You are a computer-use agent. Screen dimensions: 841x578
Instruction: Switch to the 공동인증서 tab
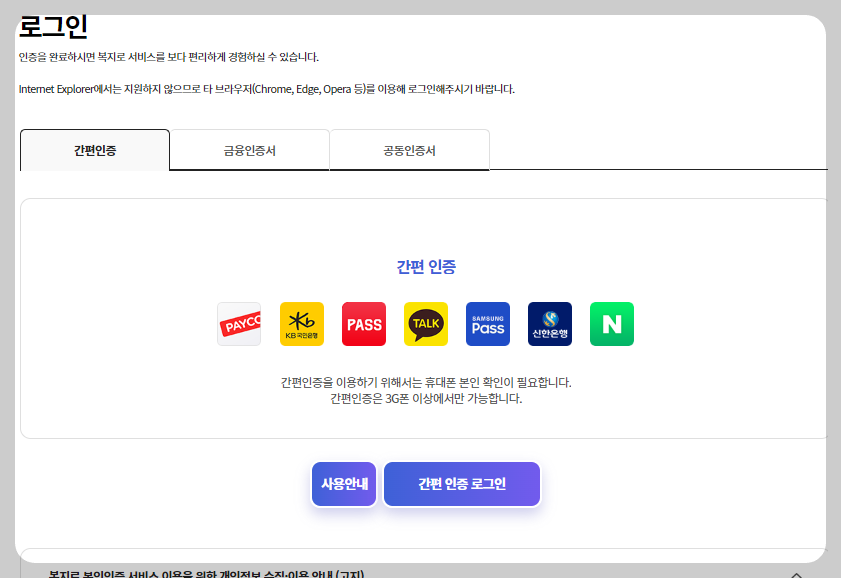tap(409, 149)
